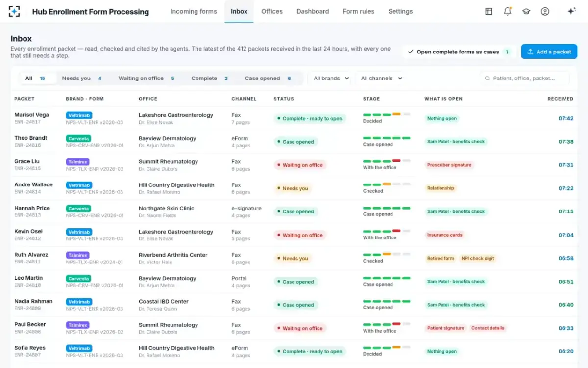Click the Relationship open-item chip
The image size is (588, 368).
(441, 188)
